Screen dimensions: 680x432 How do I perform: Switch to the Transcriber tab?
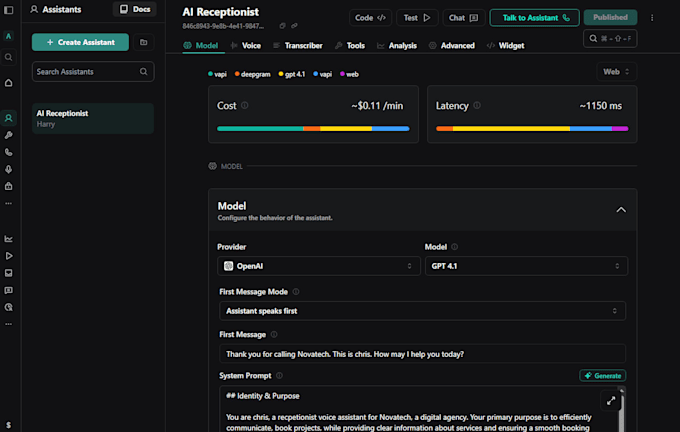298,46
